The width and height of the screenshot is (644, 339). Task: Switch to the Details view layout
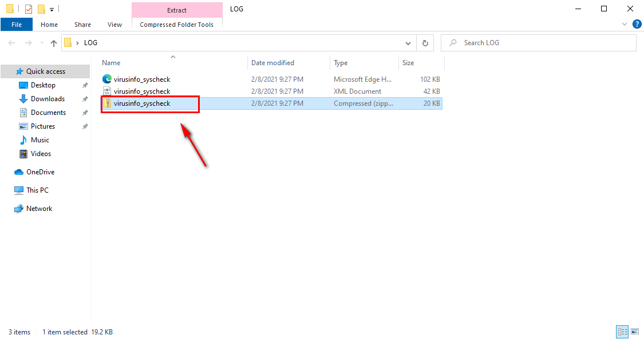(623, 332)
